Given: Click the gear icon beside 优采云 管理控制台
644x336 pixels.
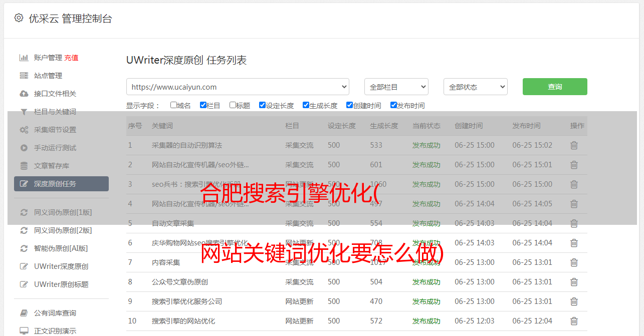Looking at the screenshot, I should [19, 18].
